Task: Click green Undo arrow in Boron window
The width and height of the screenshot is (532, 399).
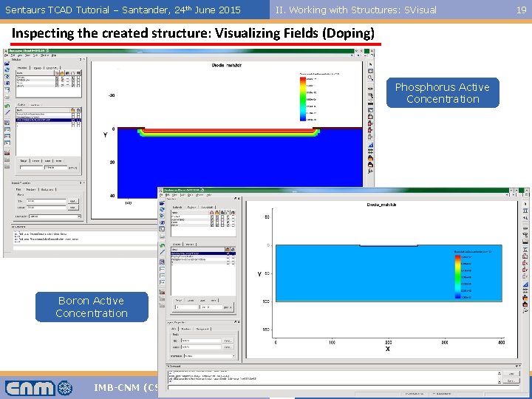Action: pos(162,245)
